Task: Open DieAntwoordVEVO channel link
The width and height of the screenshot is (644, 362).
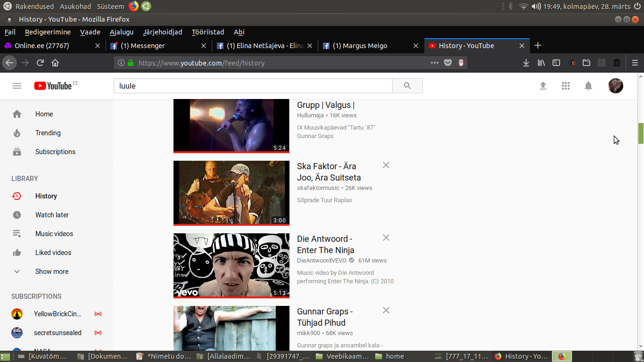Action: pos(322,261)
